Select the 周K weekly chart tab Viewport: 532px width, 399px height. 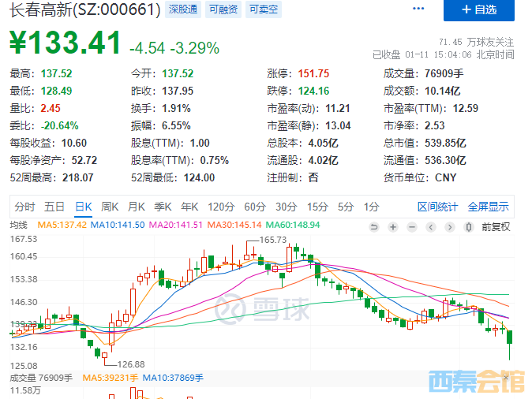pyautogui.click(x=110, y=207)
